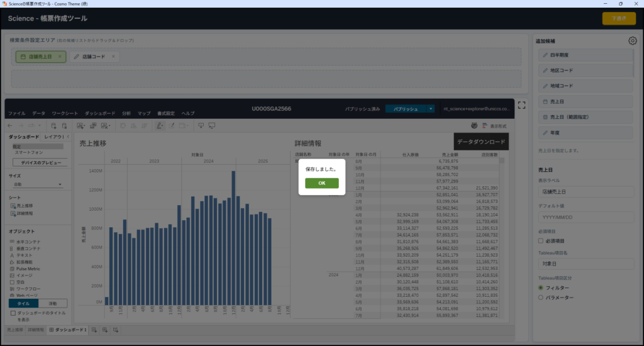Select the パラメーター radio button
This screenshot has height=346, width=644.
click(541, 298)
